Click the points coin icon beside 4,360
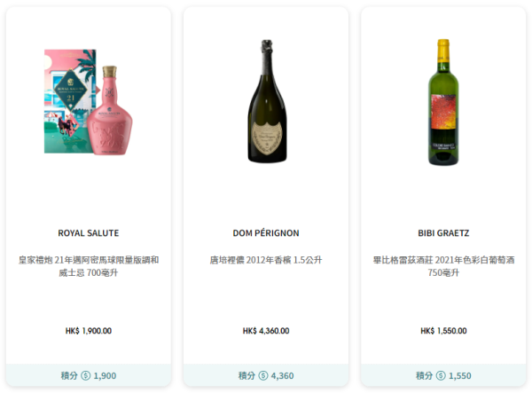This screenshot has width=532, height=393. click(x=263, y=375)
